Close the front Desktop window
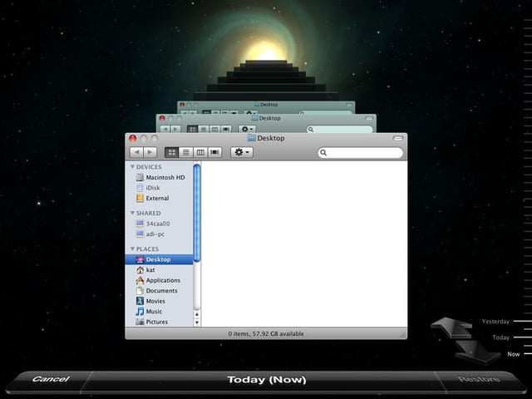Viewport: 532px width, 399px height. 133,138
